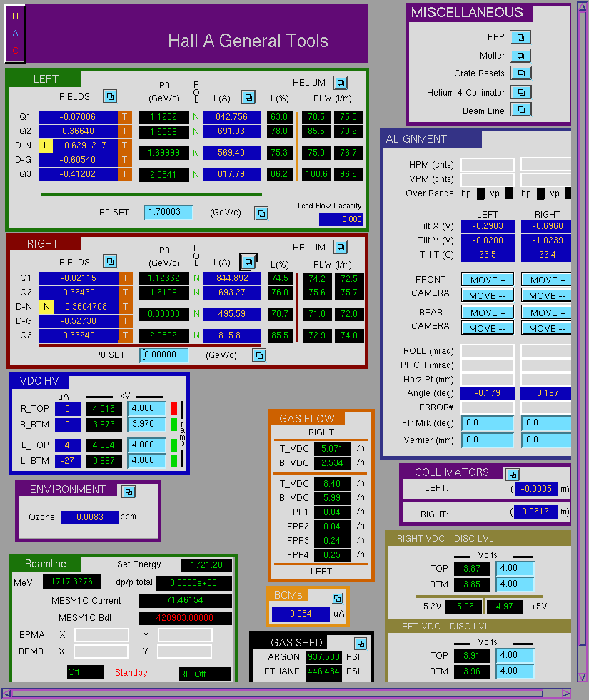
Task: Click the Beamline green Off status box
Action: coord(85,672)
